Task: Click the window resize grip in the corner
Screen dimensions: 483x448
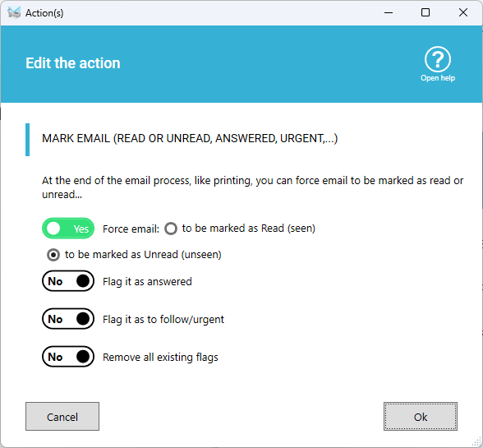Action: 476,441
